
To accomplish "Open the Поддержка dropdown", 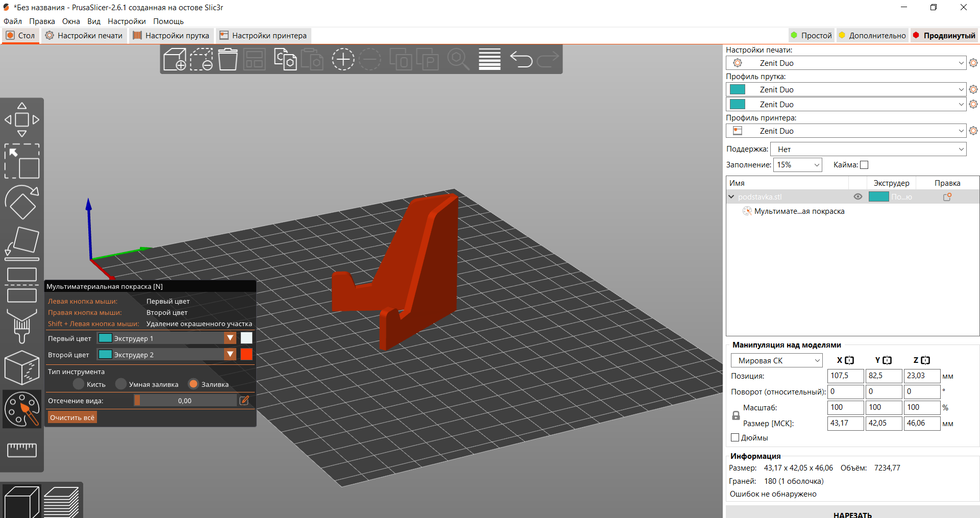I will pos(868,149).
